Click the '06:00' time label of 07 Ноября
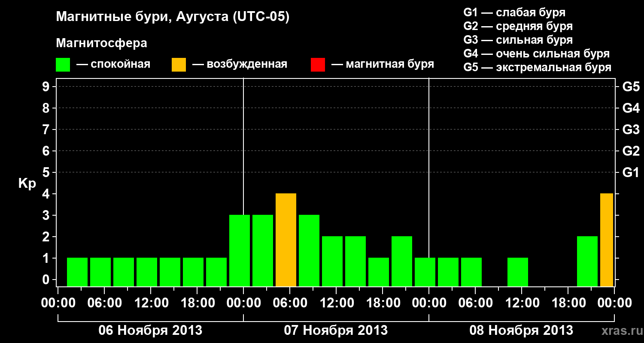644x343 pixels. pos(290,303)
